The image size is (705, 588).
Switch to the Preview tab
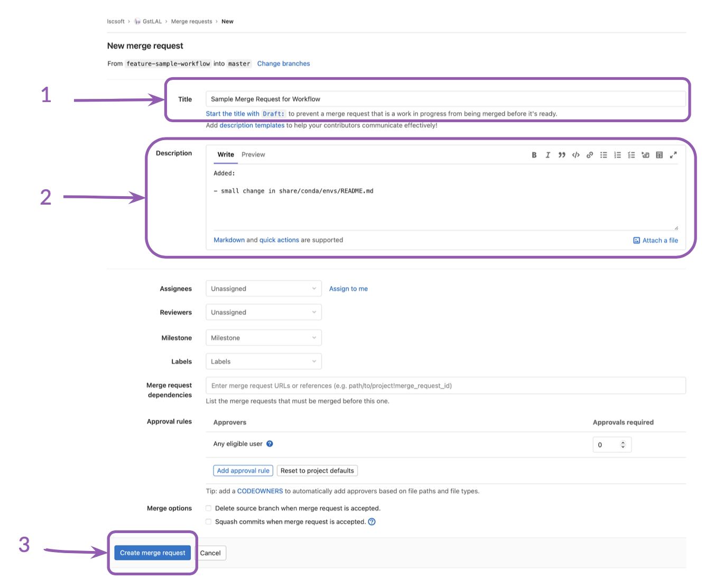pos(253,155)
